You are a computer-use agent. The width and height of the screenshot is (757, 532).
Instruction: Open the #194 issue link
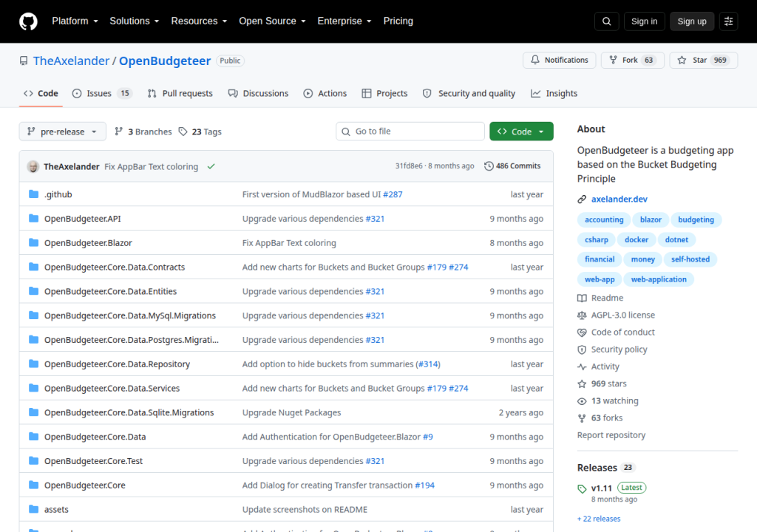point(424,485)
